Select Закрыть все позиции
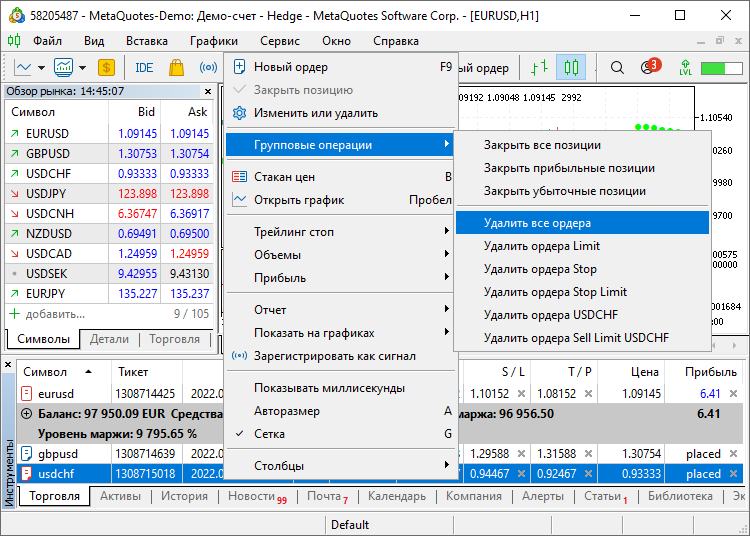Image resolution: width=750 pixels, height=536 pixels. 582,145
